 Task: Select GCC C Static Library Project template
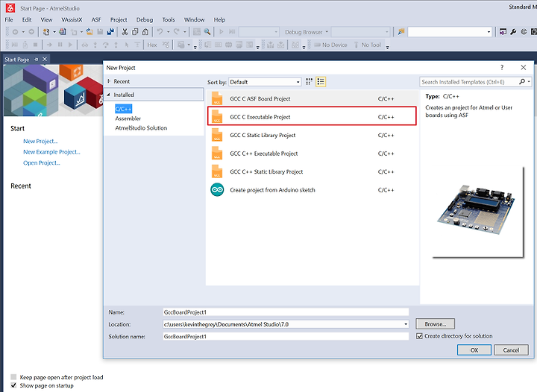(x=312, y=135)
